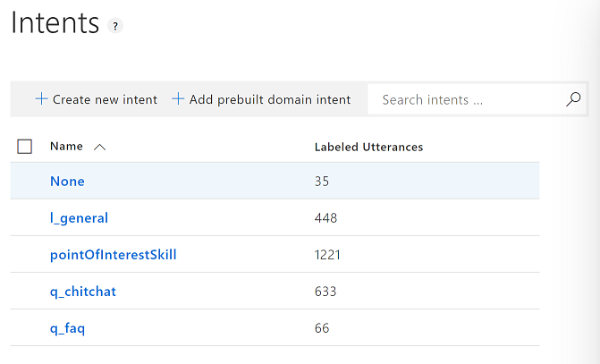Open the l_general intent

click(80, 218)
